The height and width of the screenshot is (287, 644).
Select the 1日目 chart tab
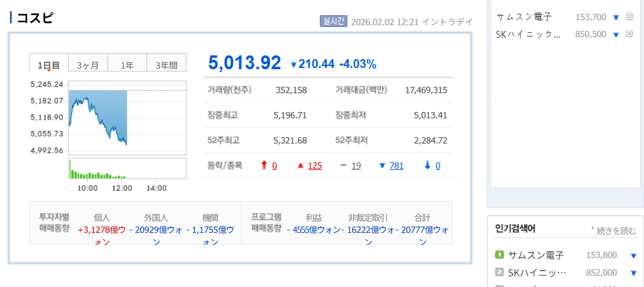pyautogui.click(x=48, y=65)
